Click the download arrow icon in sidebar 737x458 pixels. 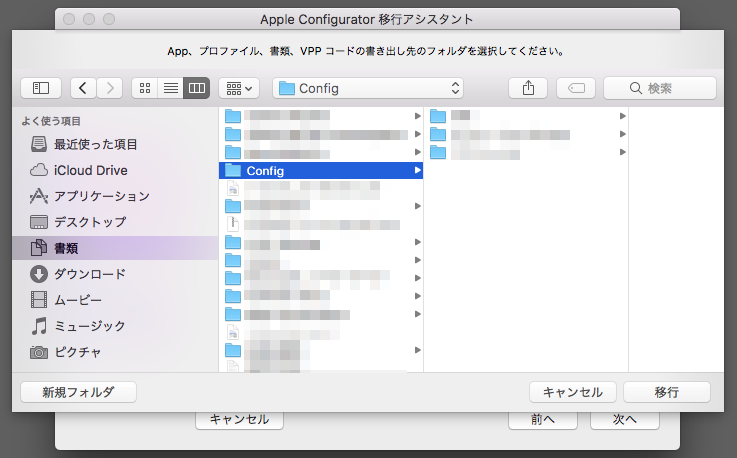tap(39, 274)
